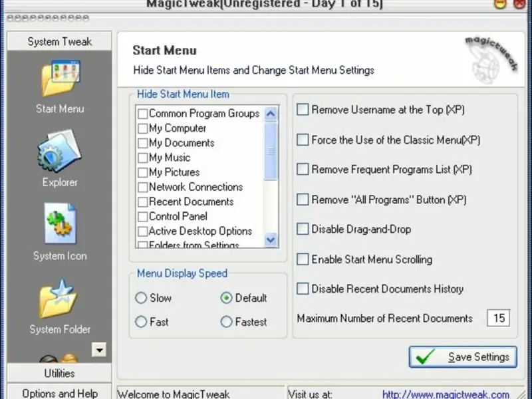Select the System Icon category icon
The height and width of the screenshot is (399, 532).
tap(60, 223)
